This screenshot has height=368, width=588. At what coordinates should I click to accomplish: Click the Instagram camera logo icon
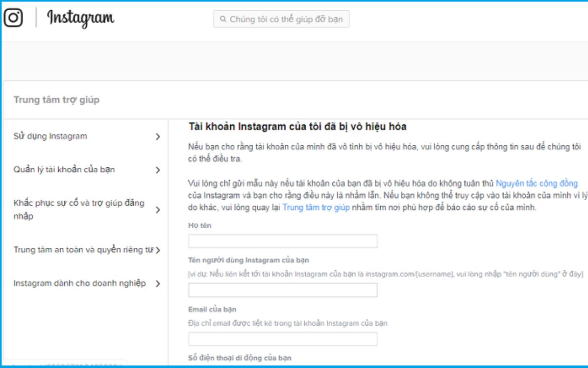[x=13, y=18]
